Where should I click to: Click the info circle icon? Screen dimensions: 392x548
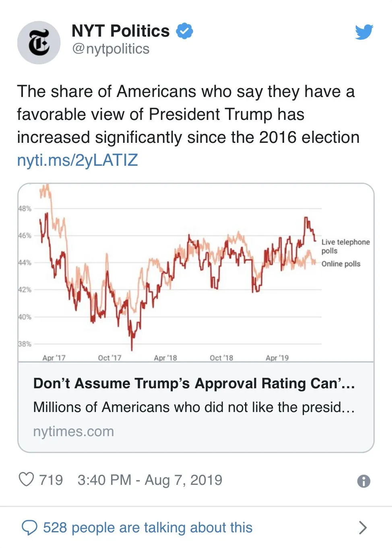click(x=363, y=481)
